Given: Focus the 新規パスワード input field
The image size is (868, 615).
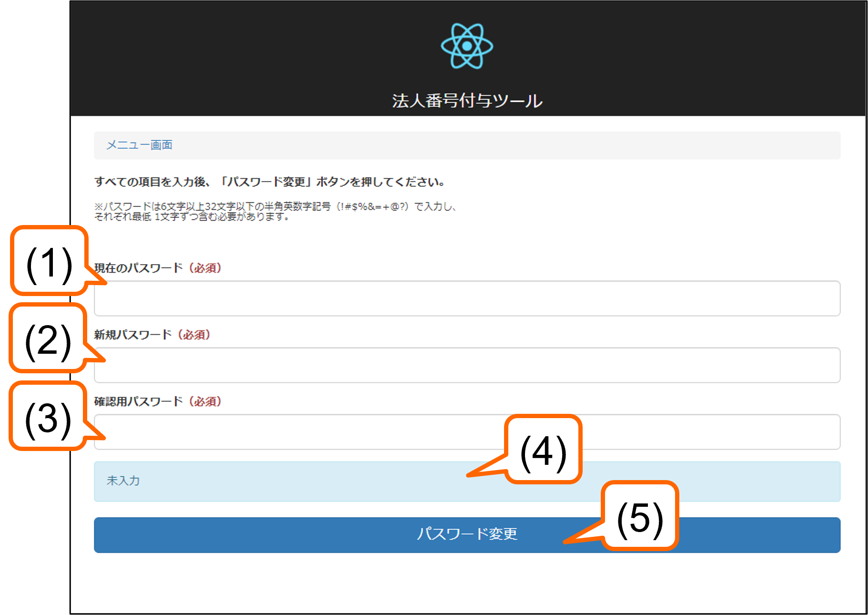Looking at the screenshot, I should (x=467, y=365).
